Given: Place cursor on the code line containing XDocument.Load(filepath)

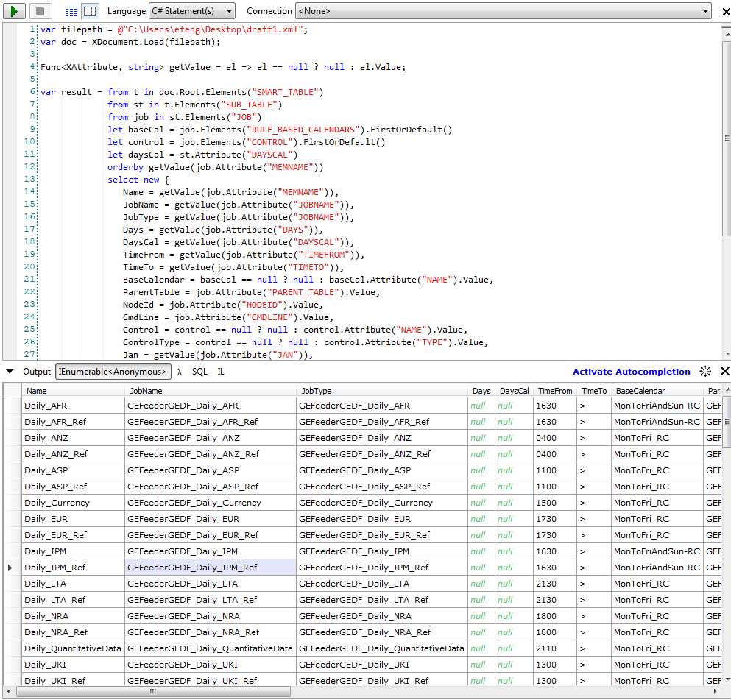Looking at the screenshot, I should (x=130, y=42).
